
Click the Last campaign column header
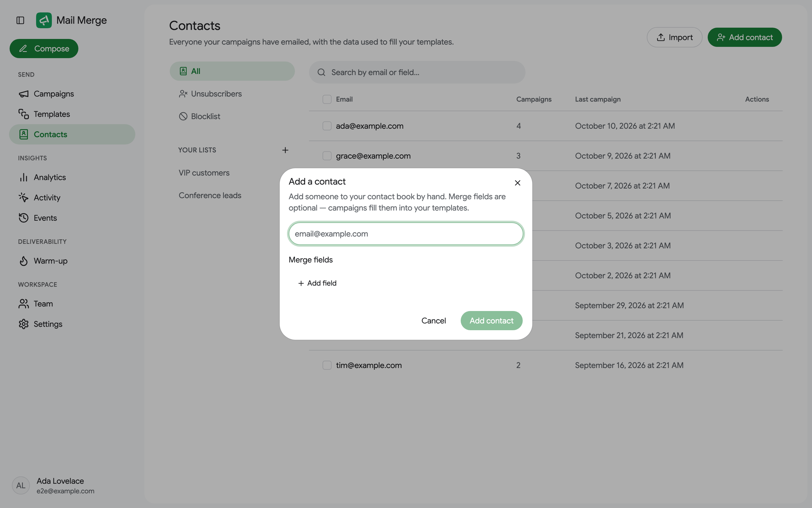click(598, 99)
